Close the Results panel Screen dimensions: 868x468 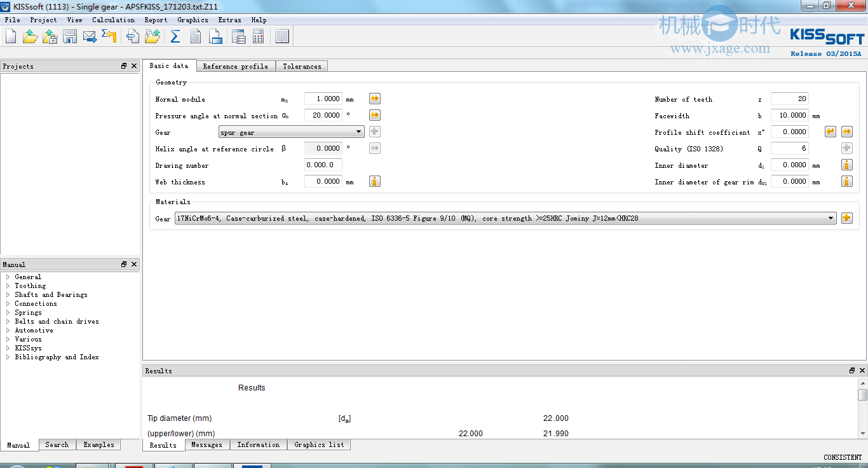click(x=862, y=370)
